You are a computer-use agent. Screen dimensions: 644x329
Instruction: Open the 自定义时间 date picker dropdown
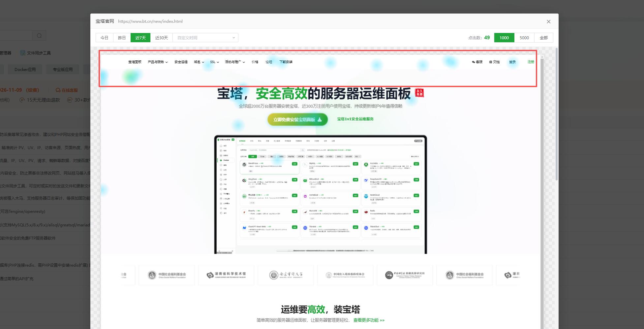pyautogui.click(x=205, y=38)
